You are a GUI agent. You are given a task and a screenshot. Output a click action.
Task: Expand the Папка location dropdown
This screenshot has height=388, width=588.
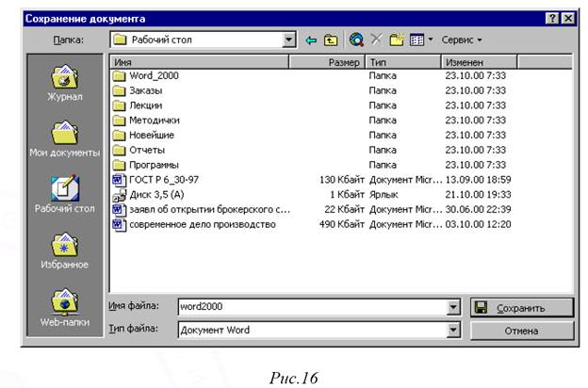(x=289, y=40)
